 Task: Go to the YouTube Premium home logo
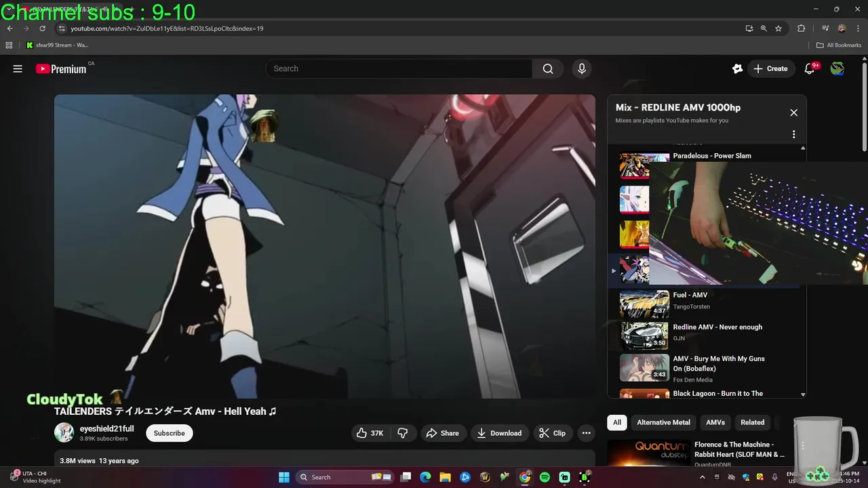pyautogui.click(x=61, y=68)
